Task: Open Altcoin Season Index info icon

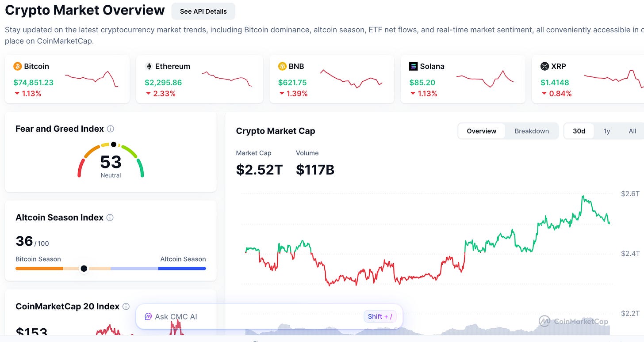Action: click(x=110, y=217)
